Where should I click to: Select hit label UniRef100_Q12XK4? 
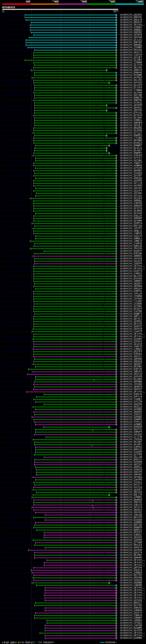(x=131, y=198)
